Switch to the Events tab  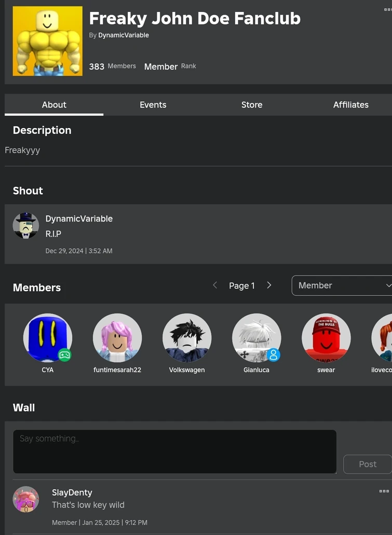tap(153, 105)
